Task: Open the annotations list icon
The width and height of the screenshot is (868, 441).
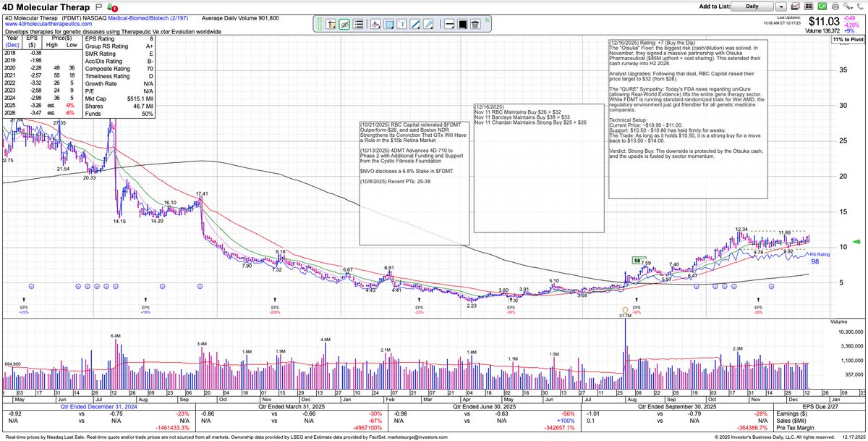Action: click(x=357, y=24)
